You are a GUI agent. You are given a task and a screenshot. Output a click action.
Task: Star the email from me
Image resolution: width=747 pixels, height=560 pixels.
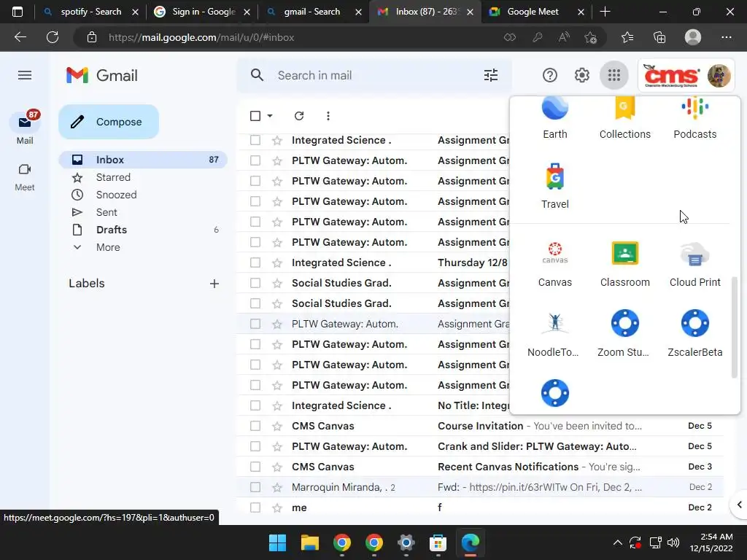tap(276, 508)
